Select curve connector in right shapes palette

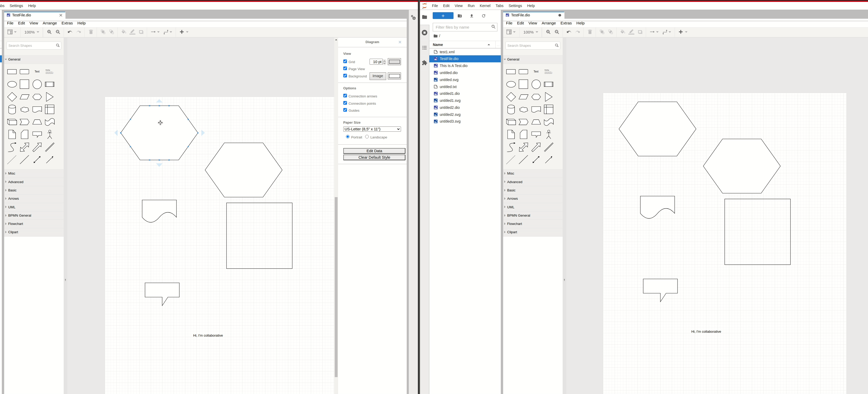click(511, 147)
